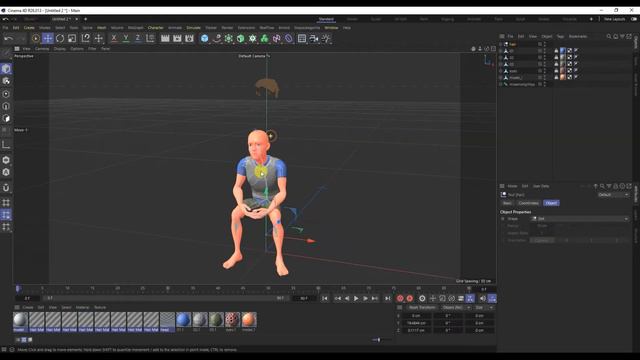Screen dimensions: 640x360
Task: Open the Simulate menu
Action: pos(193,28)
